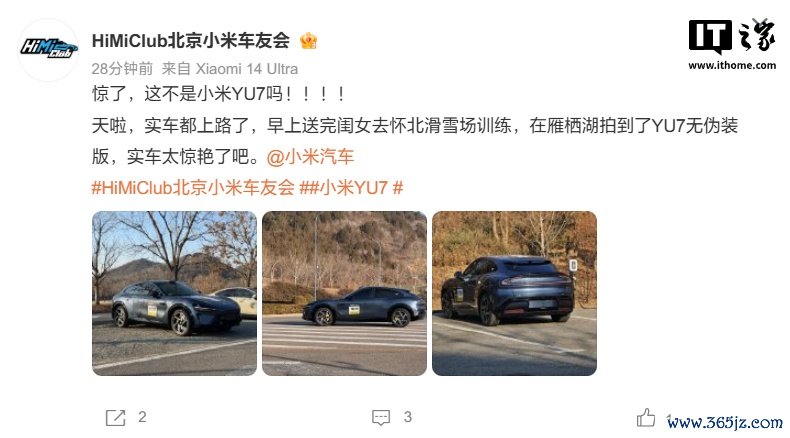Viewport: 790px width, 438px height.
Task: Click the 28分钟前 post timestamp
Action: coord(122,69)
